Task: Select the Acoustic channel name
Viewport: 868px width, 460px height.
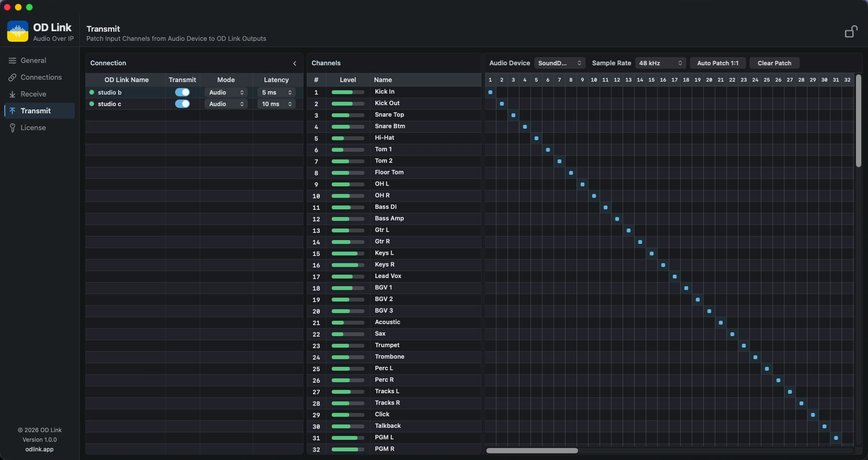Action: 387,322
